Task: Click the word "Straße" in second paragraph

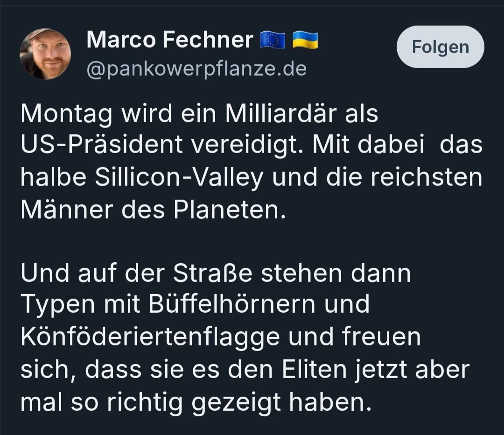Action: [213, 274]
